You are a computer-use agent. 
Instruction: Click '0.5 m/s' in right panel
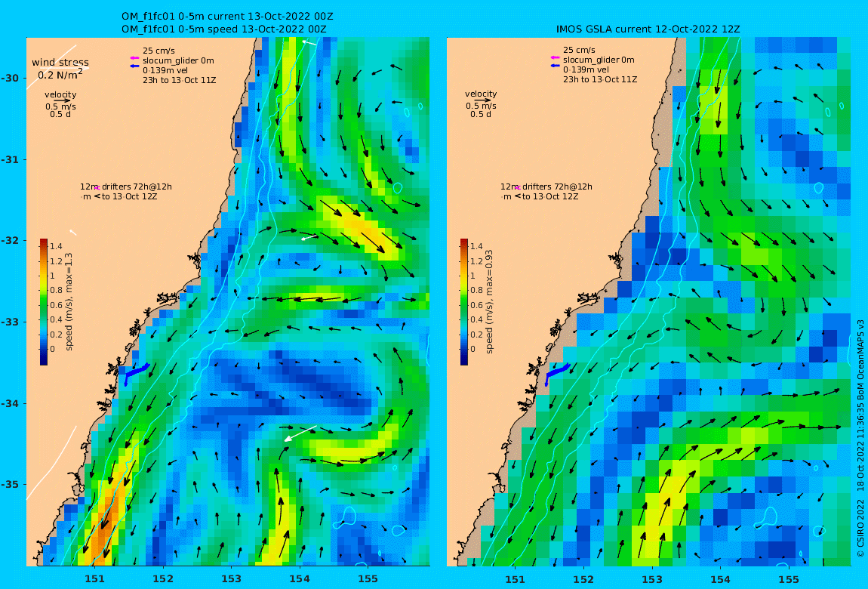point(481,106)
